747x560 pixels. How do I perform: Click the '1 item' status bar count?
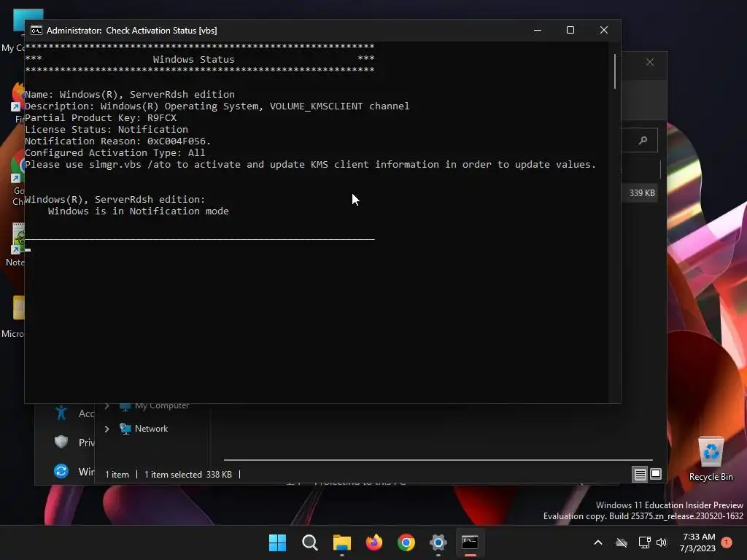[117, 474]
